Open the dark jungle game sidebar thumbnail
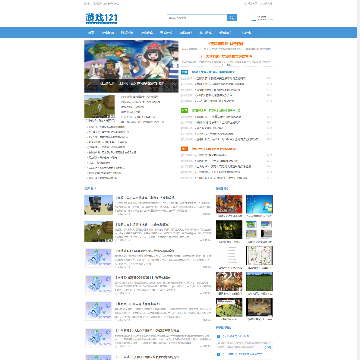The height and width of the screenshot is (360, 360). [229, 230]
